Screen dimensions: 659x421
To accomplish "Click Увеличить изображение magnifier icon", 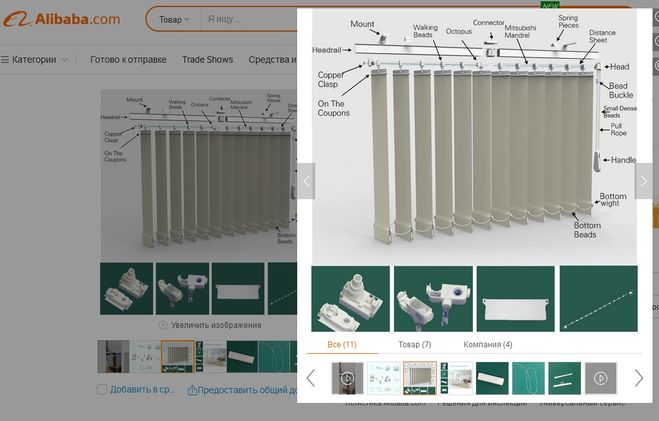I will 164,325.
